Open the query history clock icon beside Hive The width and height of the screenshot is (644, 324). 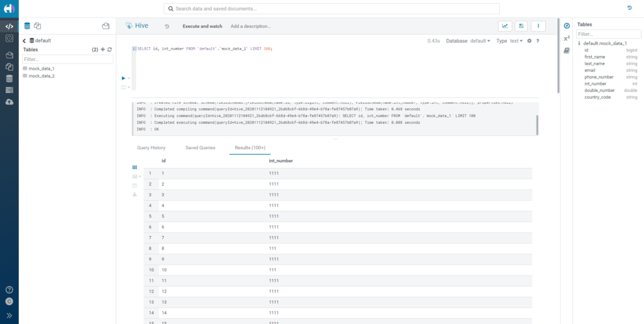tap(167, 26)
